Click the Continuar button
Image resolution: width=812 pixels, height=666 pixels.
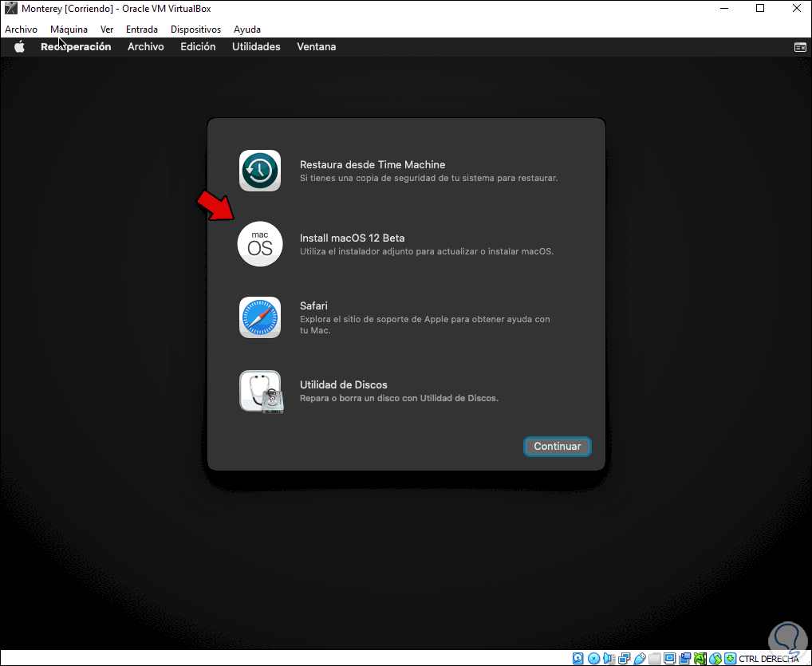click(558, 447)
